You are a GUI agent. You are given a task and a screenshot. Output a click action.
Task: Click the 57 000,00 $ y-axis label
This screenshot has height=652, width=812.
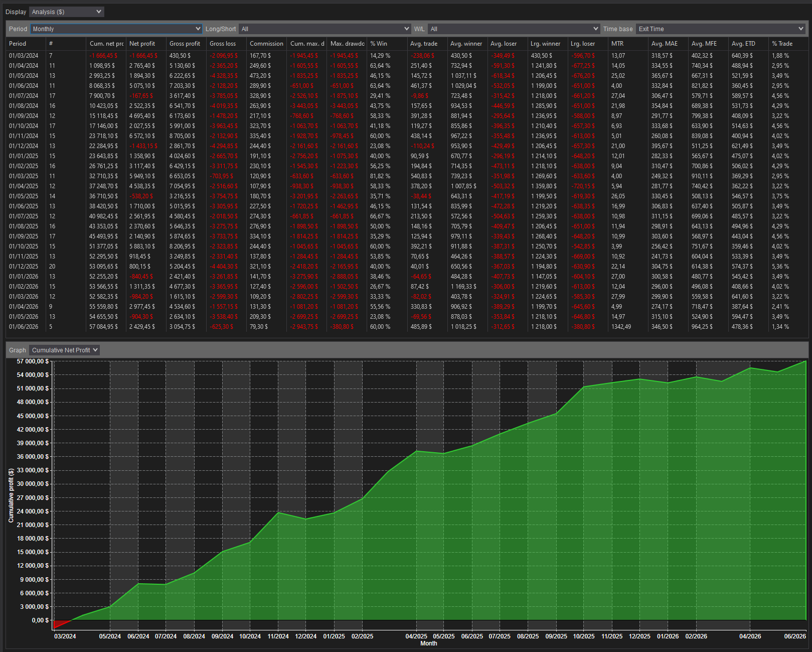pos(33,361)
